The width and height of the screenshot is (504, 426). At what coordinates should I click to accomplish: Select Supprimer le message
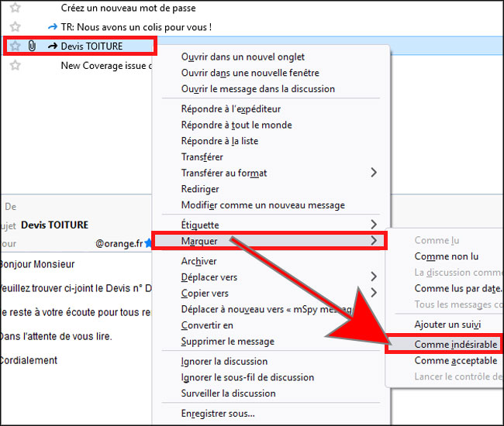click(x=227, y=342)
